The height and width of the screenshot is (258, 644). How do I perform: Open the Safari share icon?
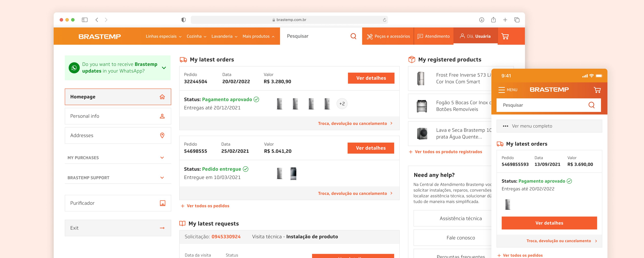pos(493,20)
